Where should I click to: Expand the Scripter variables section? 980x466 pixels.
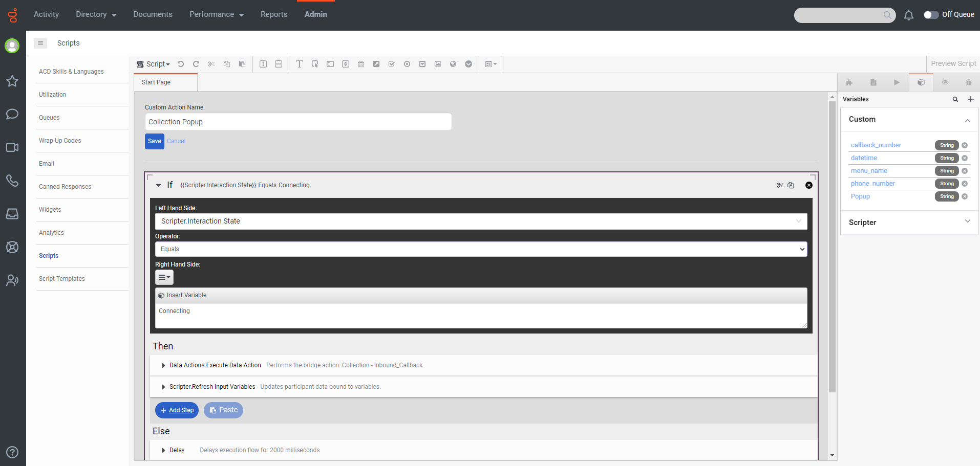coord(968,221)
